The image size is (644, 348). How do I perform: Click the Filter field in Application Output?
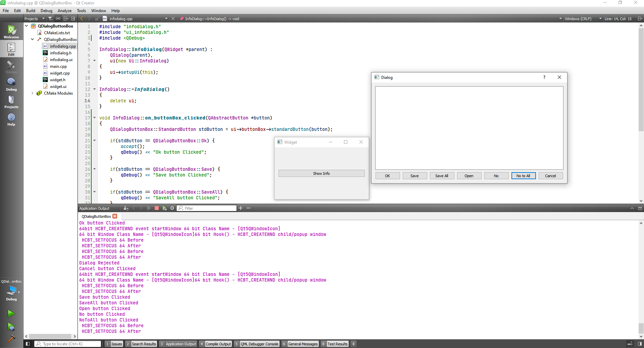(x=207, y=208)
